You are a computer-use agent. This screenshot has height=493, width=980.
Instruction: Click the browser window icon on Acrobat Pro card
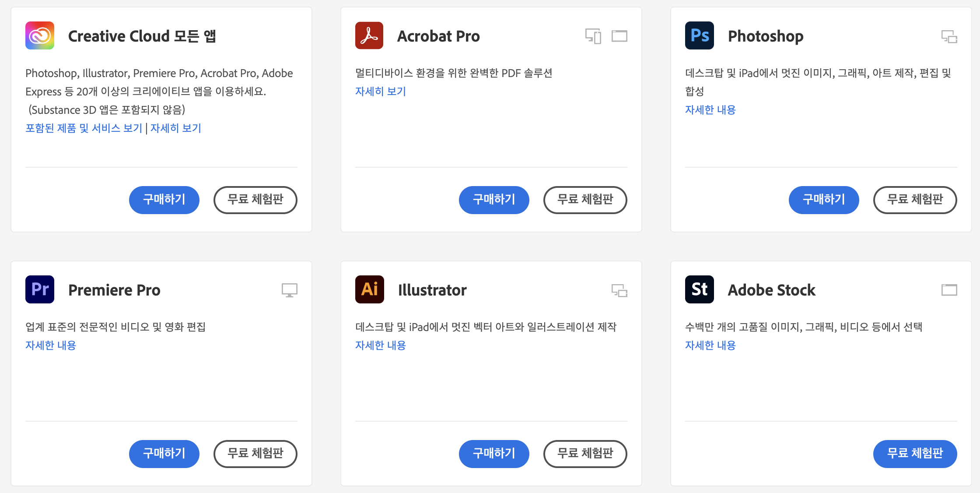point(619,36)
